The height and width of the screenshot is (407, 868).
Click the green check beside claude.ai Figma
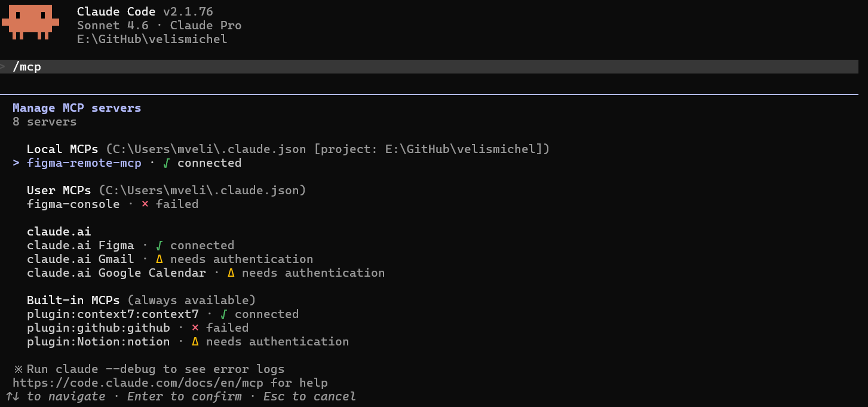coord(160,246)
